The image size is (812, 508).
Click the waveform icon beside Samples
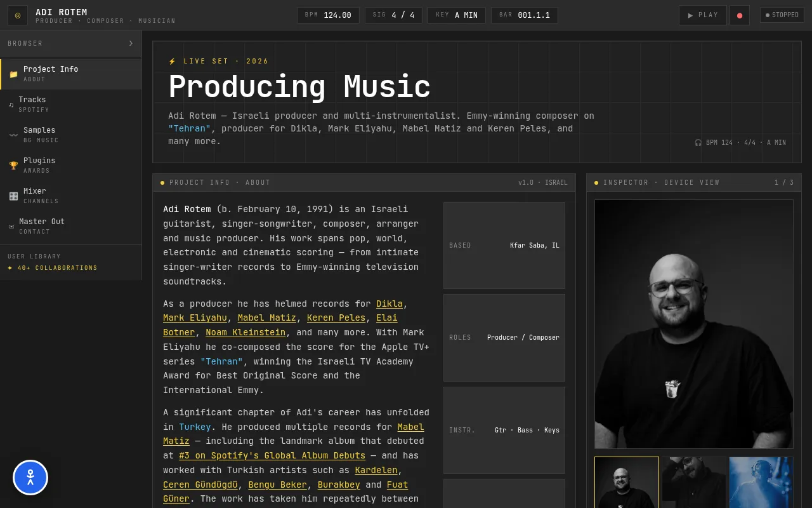pos(13,135)
